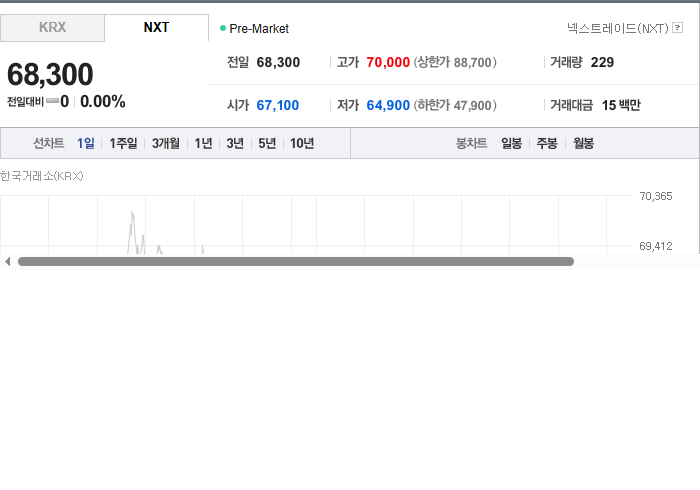Click the chart axis value 69,412
Image resolution: width=700 pixels, height=490 pixels.
click(656, 246)
